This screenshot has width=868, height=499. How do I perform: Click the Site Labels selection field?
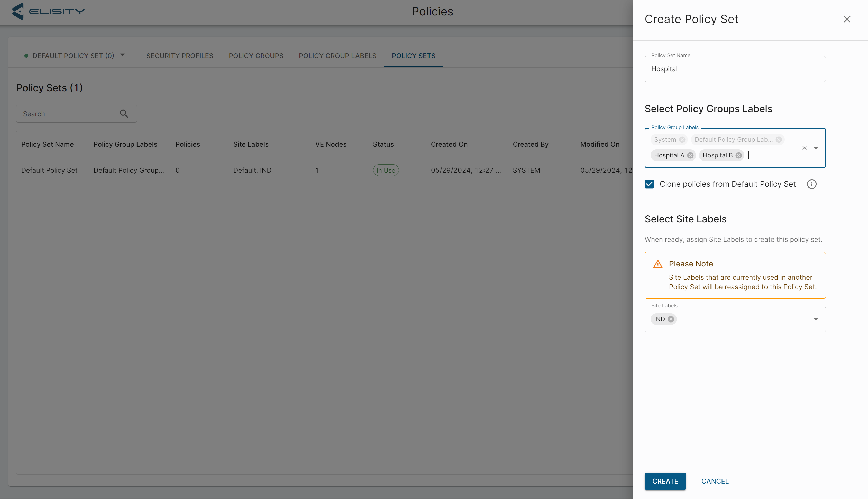735,319
